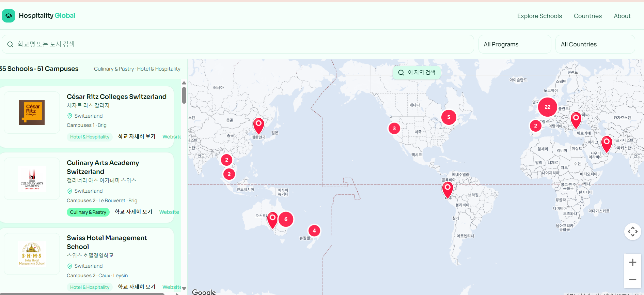The image size is (644, 295).
Task: Open the 6-campus cluster in southeast Australia
Action: pos(286,219)
